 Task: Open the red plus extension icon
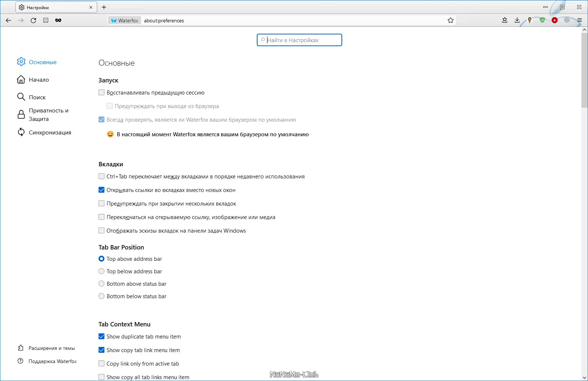555,20
